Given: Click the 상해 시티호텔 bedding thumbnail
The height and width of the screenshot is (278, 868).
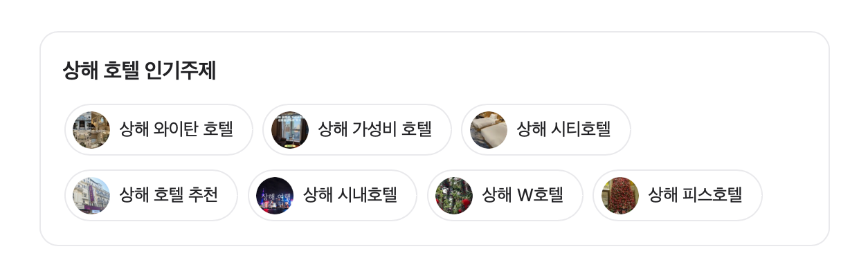Looking at the screenshot, I should click(489, 130).
